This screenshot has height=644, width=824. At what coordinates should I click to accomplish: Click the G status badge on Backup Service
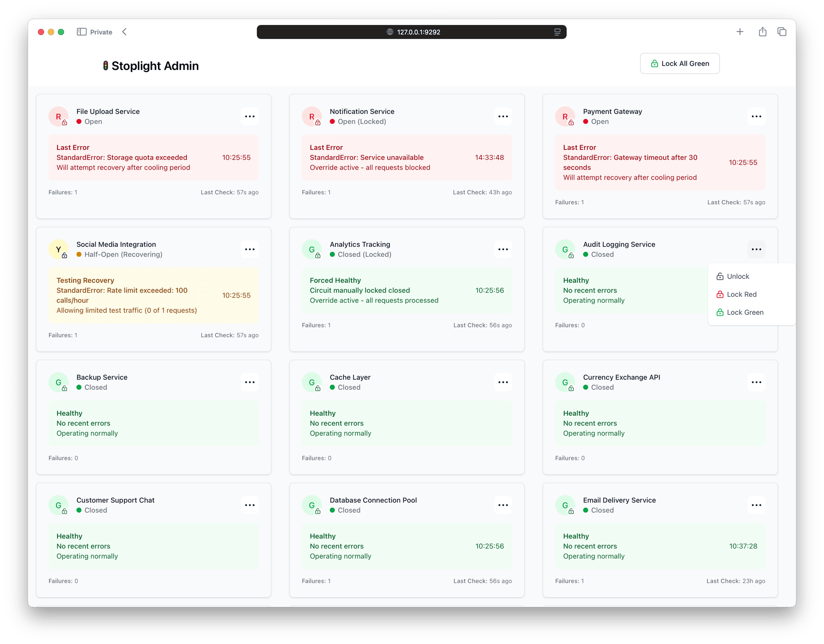[x=58, y=382]
